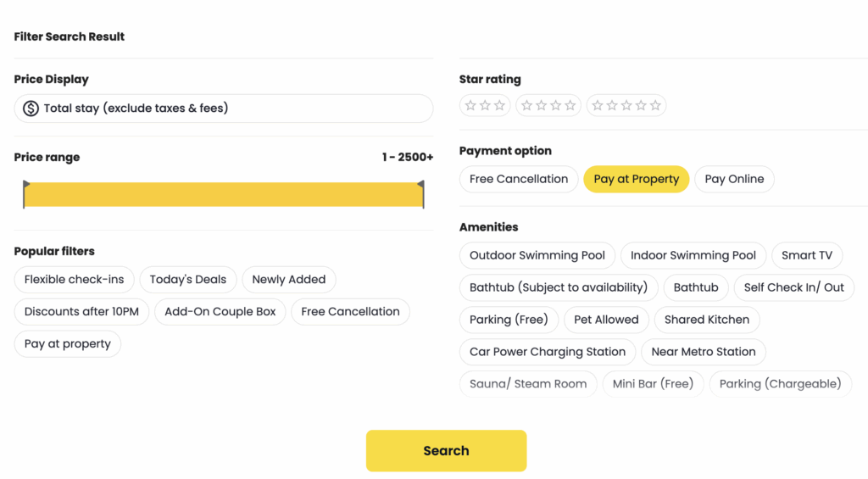Disable the Pay at Property payment option

coord(636,179)
